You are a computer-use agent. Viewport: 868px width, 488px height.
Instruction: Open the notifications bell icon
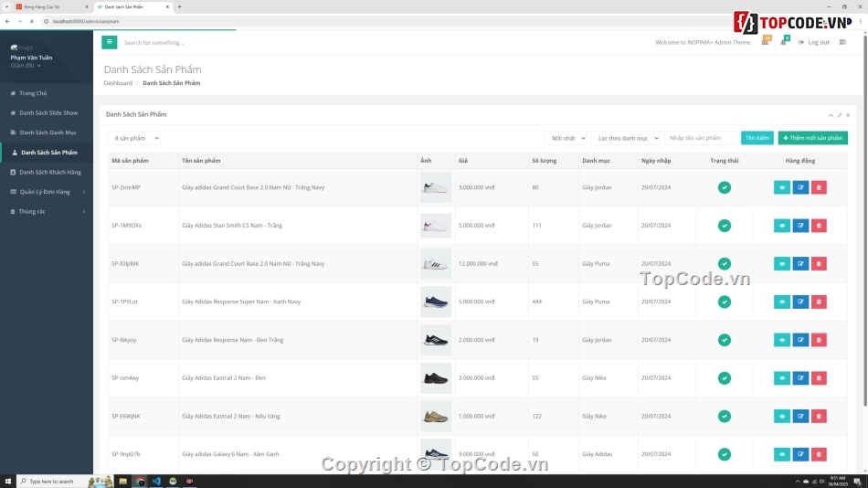pos(783,42)
